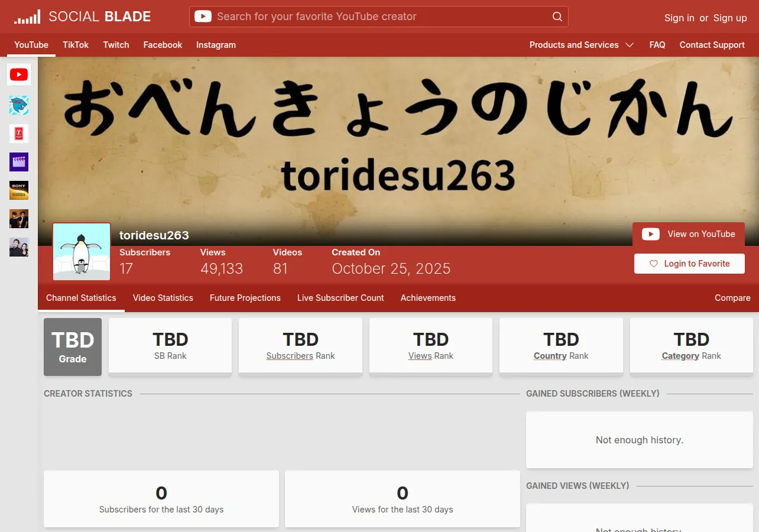The height and width of the screenshot is (532, 759).
Task: Click the YouTube play icon on View on YouTube
Action: [x=651, y=234]
